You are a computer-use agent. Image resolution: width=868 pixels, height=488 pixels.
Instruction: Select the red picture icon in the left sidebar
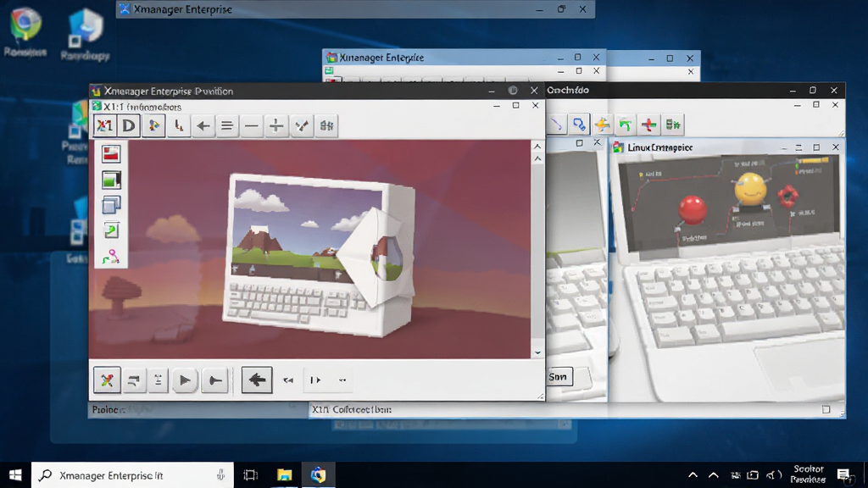click(111, 153)
